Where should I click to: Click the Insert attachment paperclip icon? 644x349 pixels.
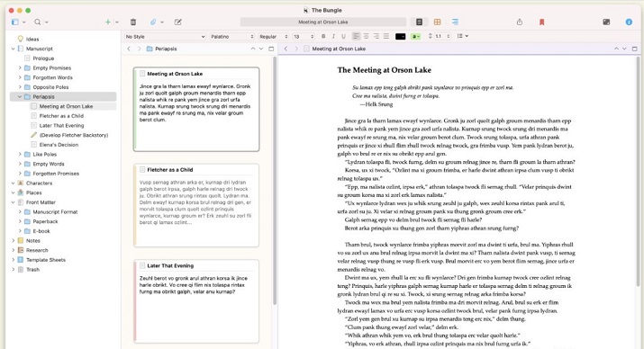[153, 22]
